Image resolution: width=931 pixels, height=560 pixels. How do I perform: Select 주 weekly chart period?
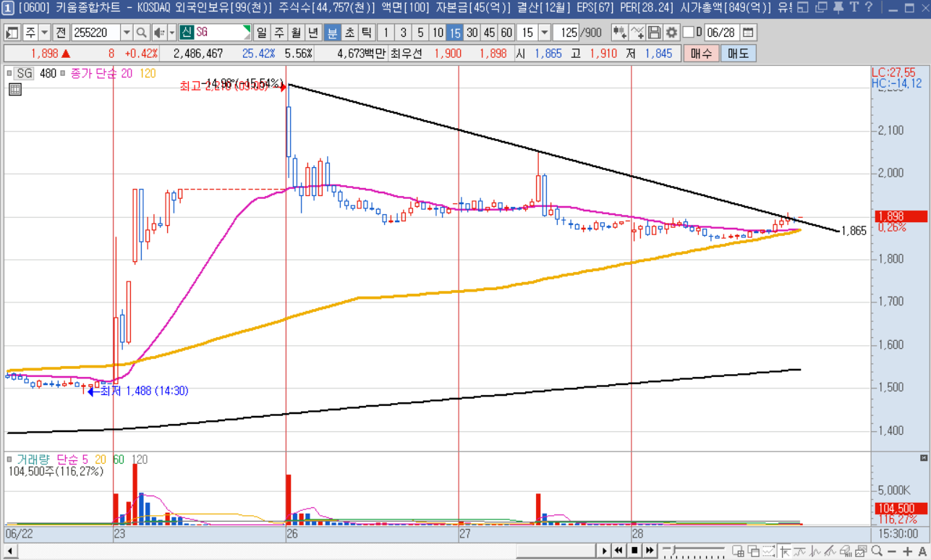279,33
